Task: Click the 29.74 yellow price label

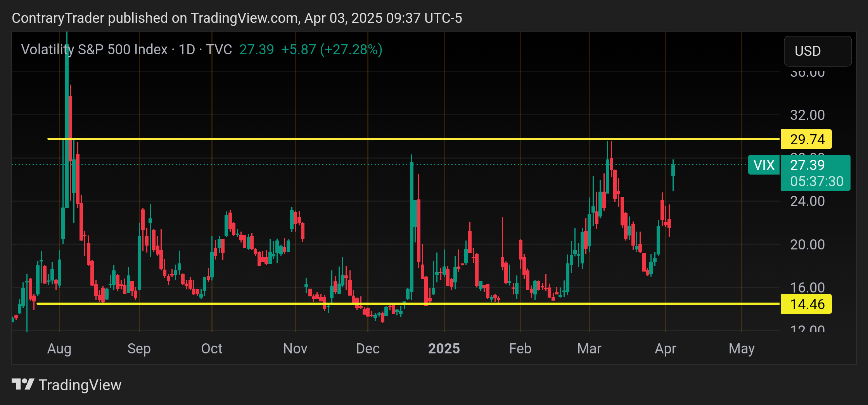Action: [806, 139]
